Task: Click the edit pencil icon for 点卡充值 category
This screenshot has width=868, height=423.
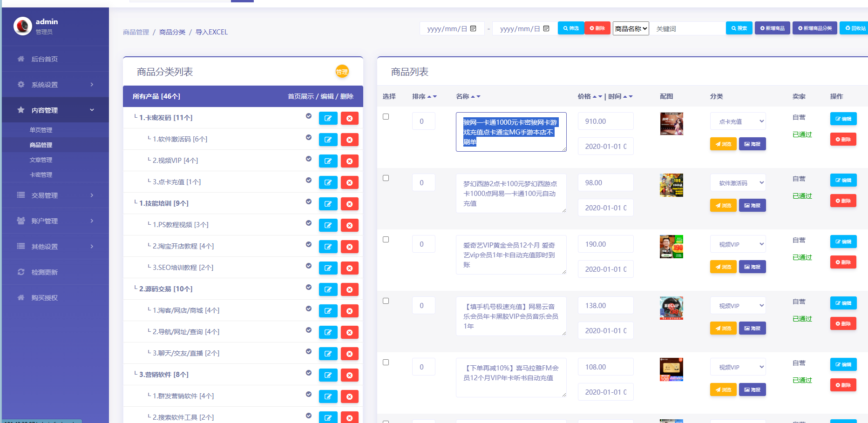Action: coord(328,182)
